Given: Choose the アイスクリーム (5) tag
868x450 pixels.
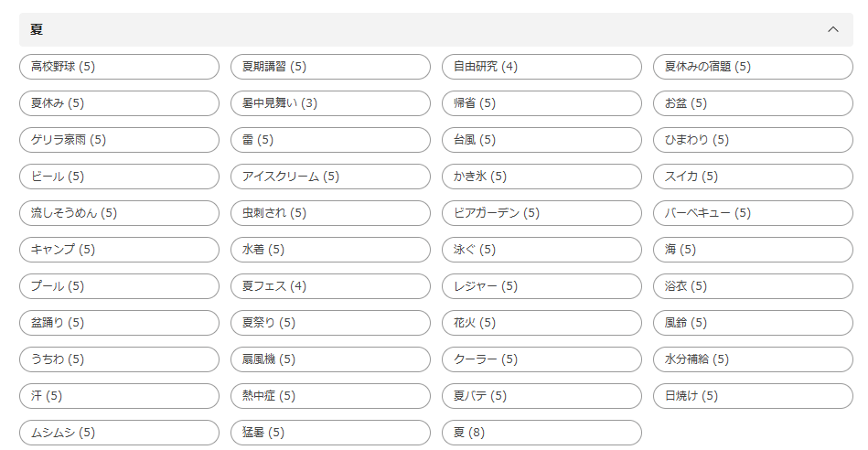Looking at the screenshot, I should [x=330, y=177].
